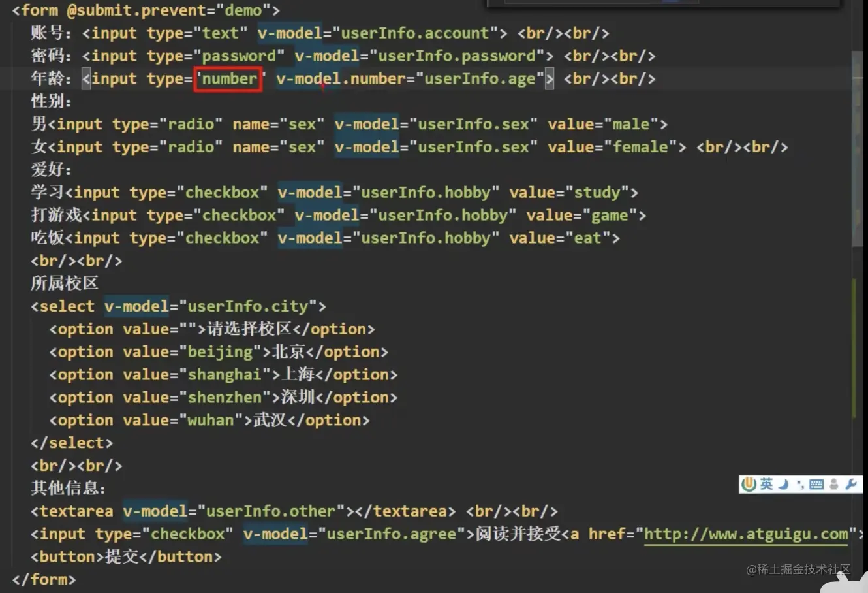
Task: Click the 所属校区 label line
Action: [65, 283]
